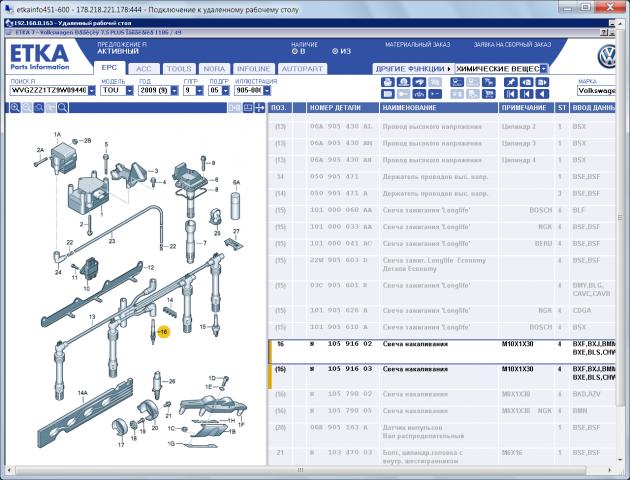Viewport: 630px width, 480px height.
Task: Switch to the AUTOPART tab
Action: [302, 69]
